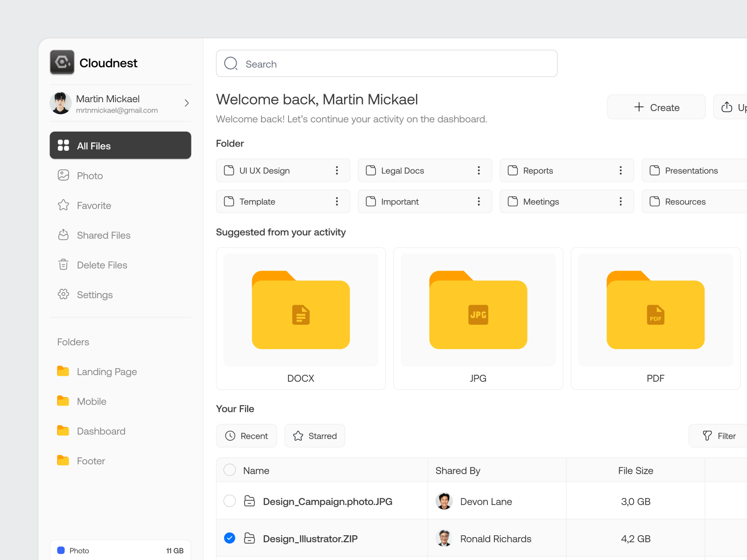Open Settings via the gear icon
Screen dimensions: 747x560
pos(63,294)
